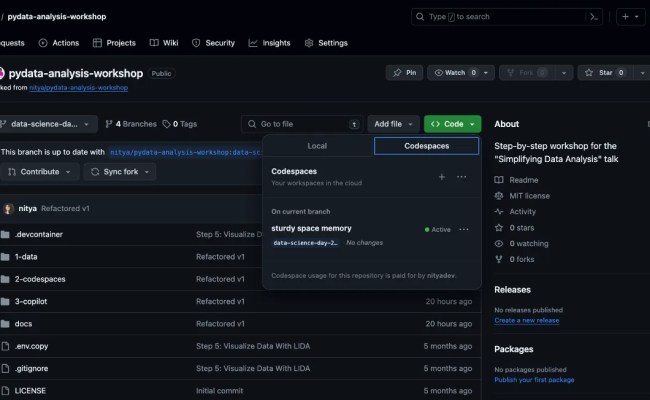
Task: Open the Actions tab
Action: tap(59, 43)
